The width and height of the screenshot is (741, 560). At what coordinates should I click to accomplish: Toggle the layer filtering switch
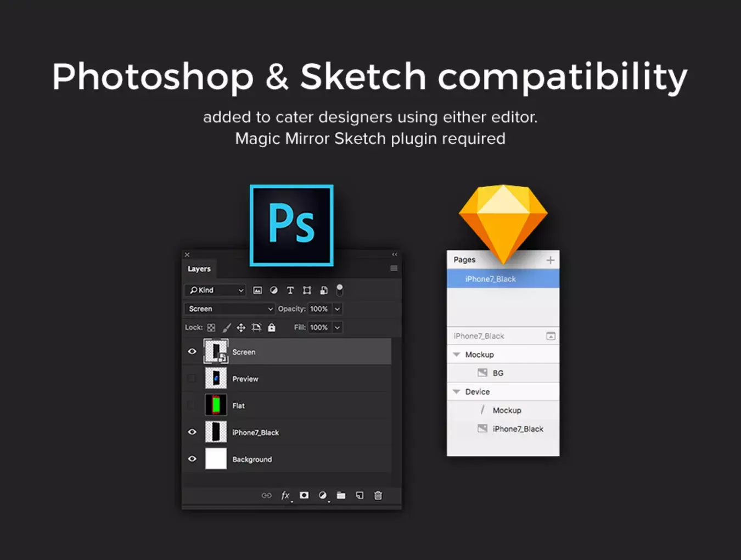tap(340, 290)
